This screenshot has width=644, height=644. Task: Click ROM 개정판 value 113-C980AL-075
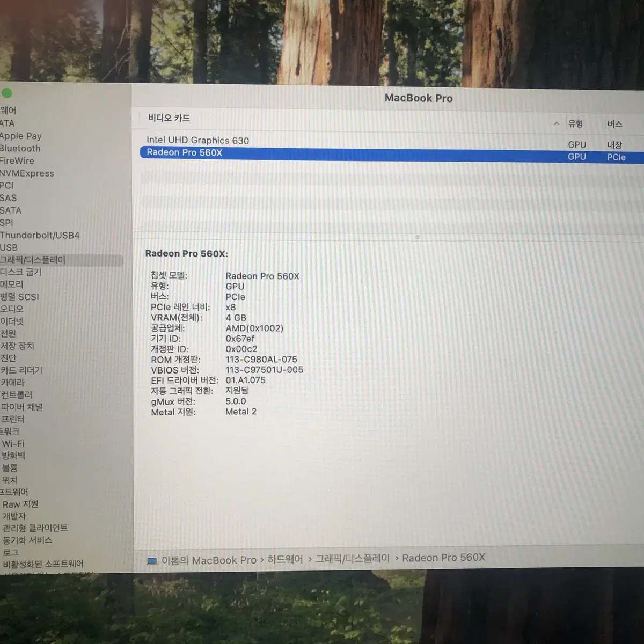tap(261, 360)
